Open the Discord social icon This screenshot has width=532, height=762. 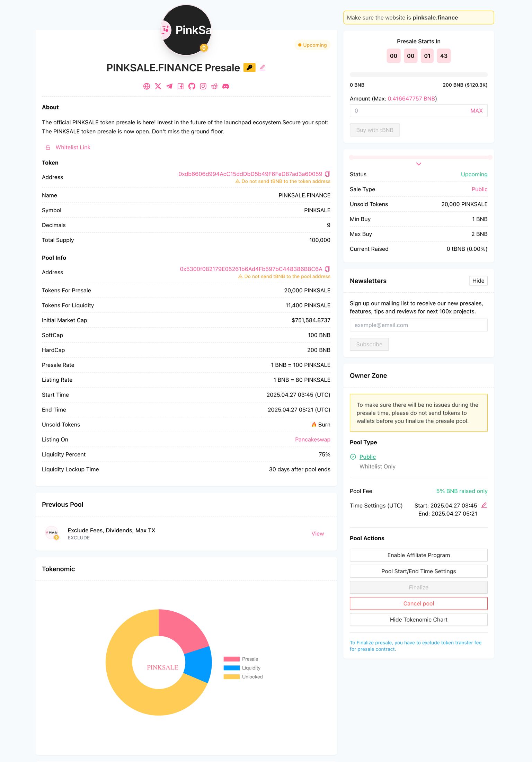click(226, 86)
